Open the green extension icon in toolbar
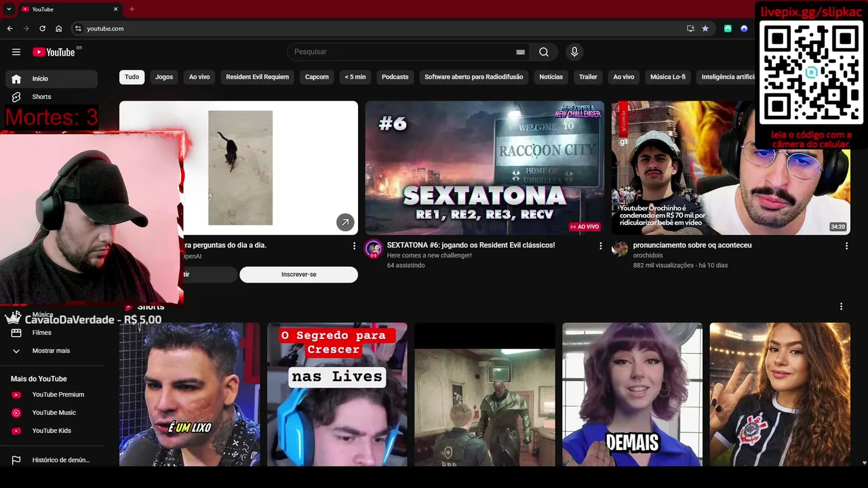The width and height of the screenshot is (868, 488). [728, 28]
